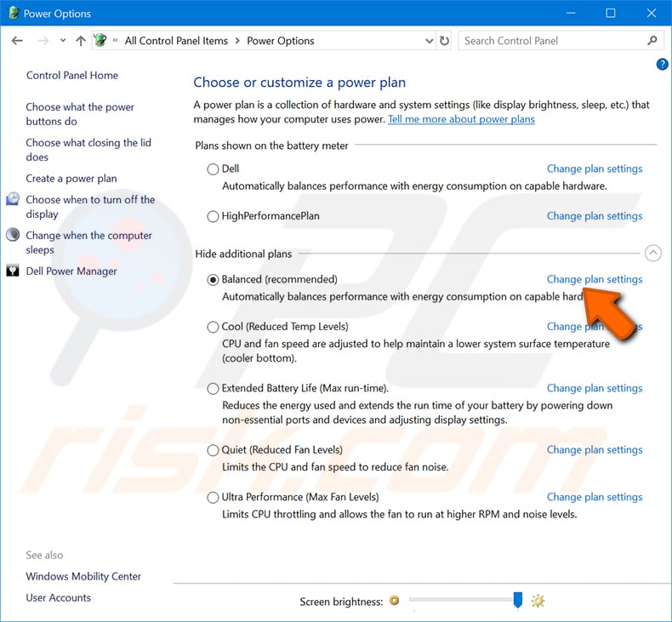672x622 pixels.
Task: Click Hide additional plans label
Action: (243, 254)
